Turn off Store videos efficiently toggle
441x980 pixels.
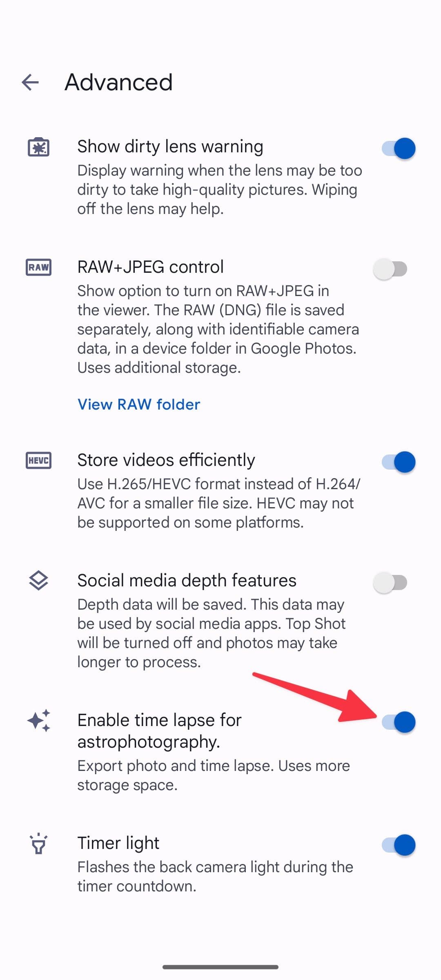[398, 462]
